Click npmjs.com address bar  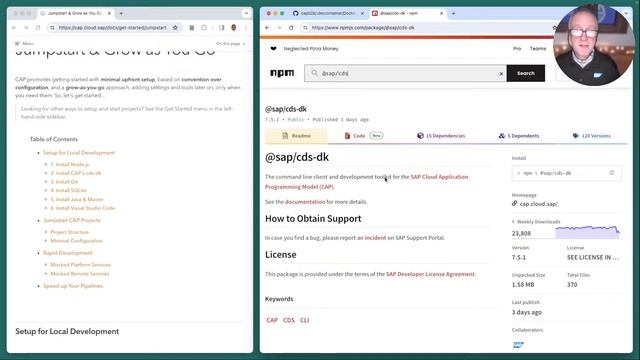pyautogui.click(x=363, y=28)
